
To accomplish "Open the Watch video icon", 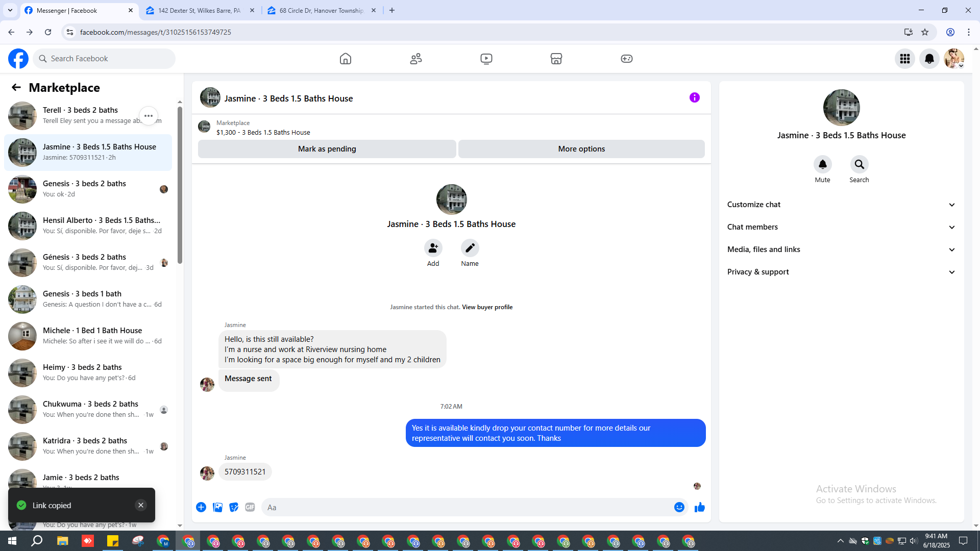I will [486, 59].
